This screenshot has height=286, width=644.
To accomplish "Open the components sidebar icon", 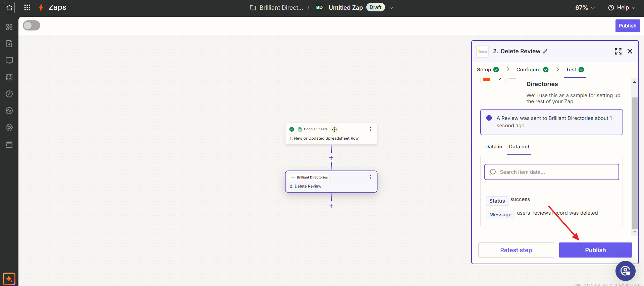I will (x=9, y=27).
